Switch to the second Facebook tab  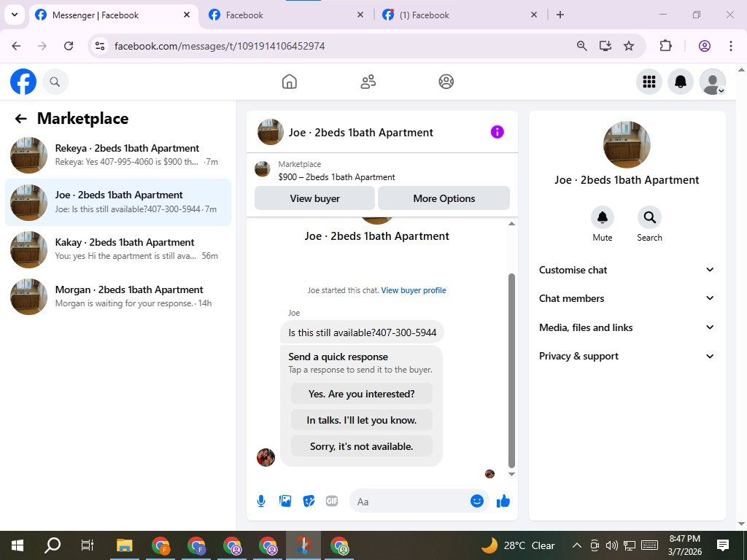[x=286, y=15]
